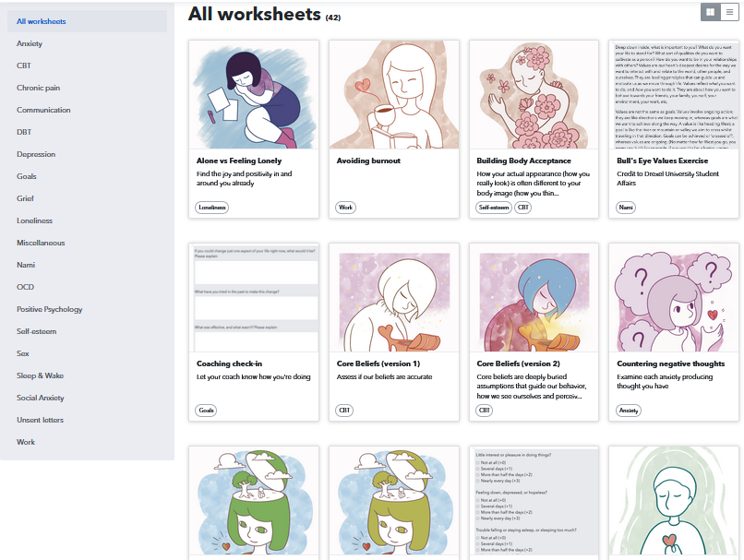Viewport: 744px width, 560px height.
Task: Click the Work tag under Avoiding burnout
Action: point(345,208)
